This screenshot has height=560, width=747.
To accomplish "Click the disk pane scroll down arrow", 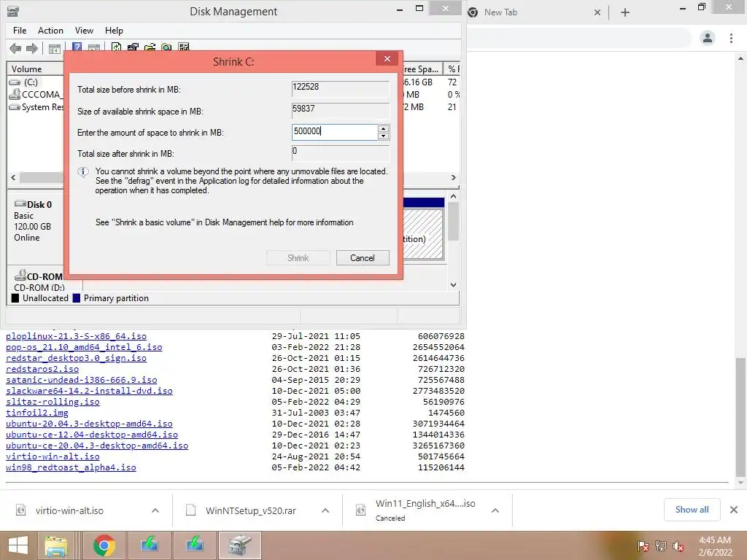I will tap(454, 285).
